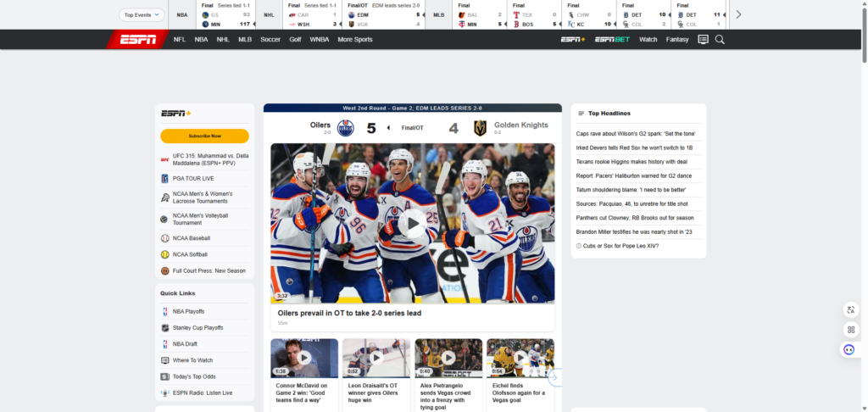The width and height of the screenshot is (868, 412).
Task: Open the Golf menu
Action: [x=295, y=39]
